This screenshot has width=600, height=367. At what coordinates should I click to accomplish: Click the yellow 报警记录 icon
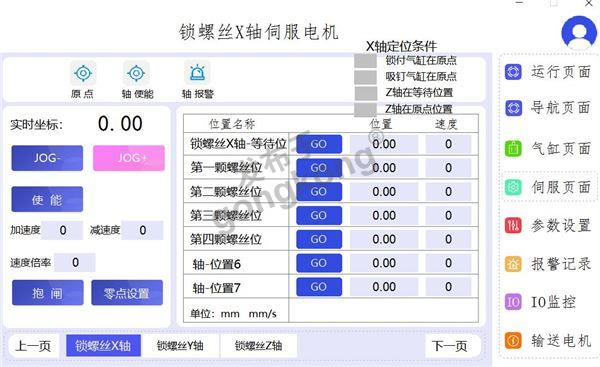pos(513,264)
